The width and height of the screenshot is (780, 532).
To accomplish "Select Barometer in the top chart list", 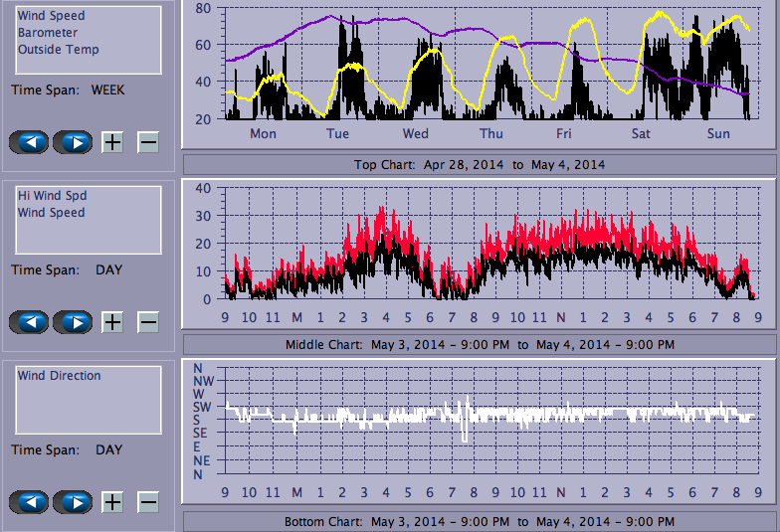I will click(x=46, y=33).
